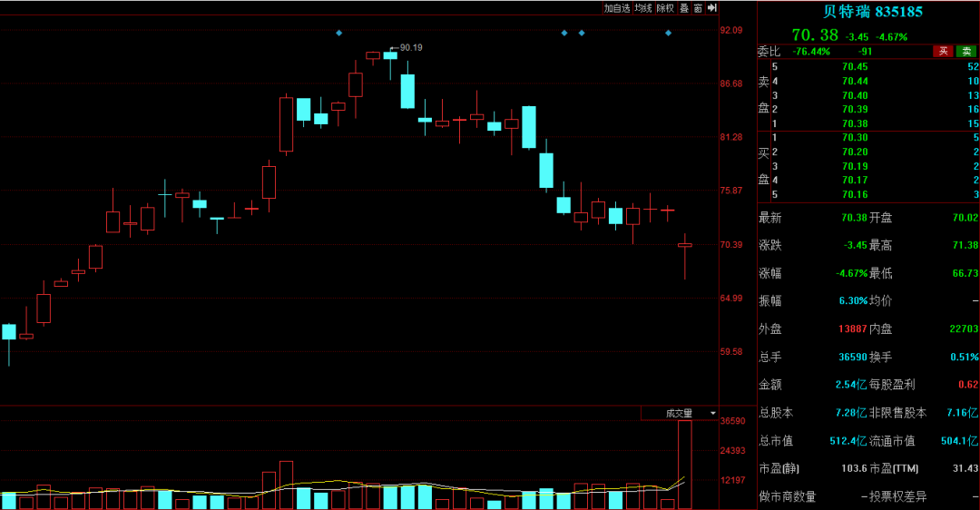Viewport: 980px width, 510px height.
Task: Click the 92.09 price axis label
Action: click(x=731, y=31)
